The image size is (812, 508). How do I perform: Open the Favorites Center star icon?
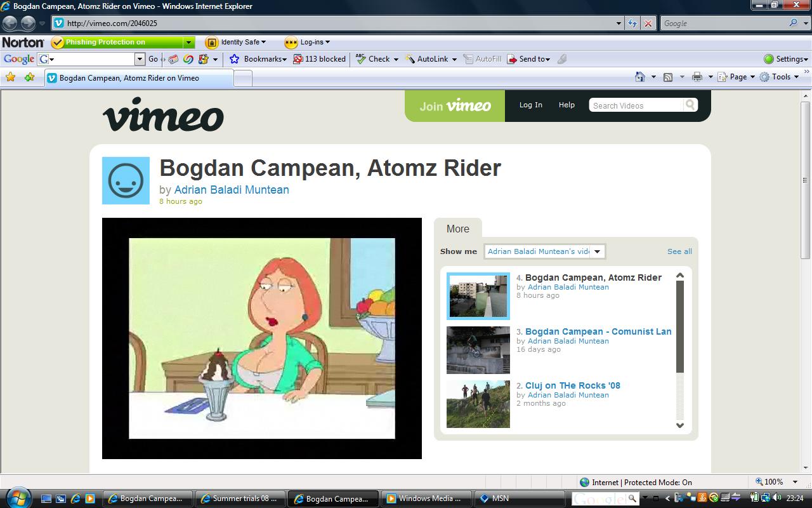[10, 77]
